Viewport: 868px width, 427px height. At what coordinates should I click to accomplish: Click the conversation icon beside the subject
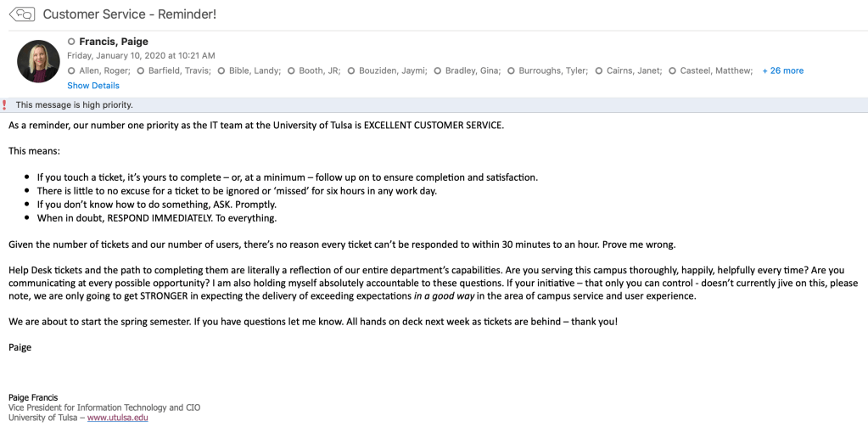[22, 14]
